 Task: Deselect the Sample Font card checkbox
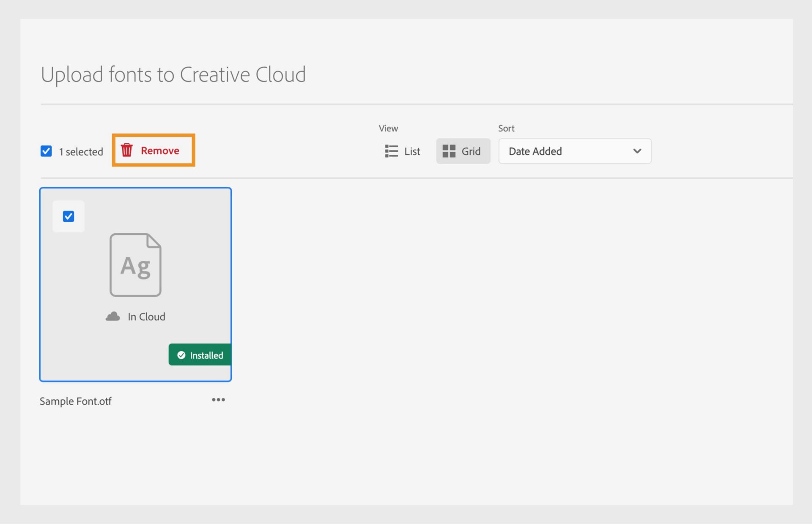click(69, 216)
